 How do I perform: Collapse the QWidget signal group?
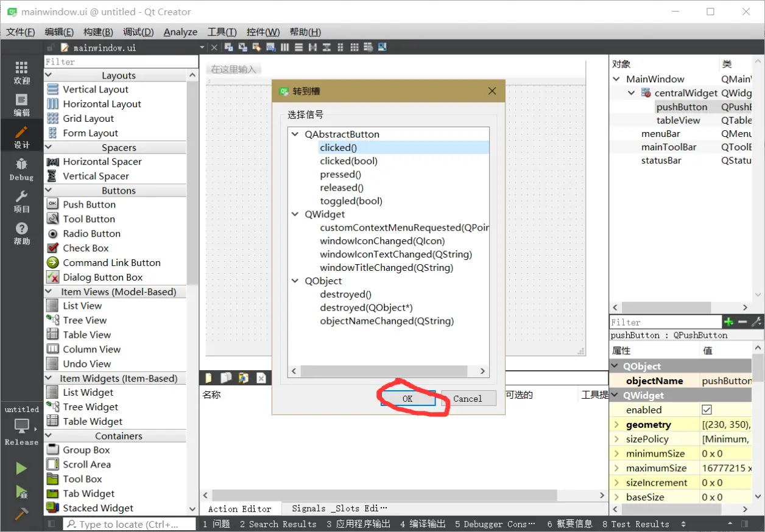pos(295,214)
